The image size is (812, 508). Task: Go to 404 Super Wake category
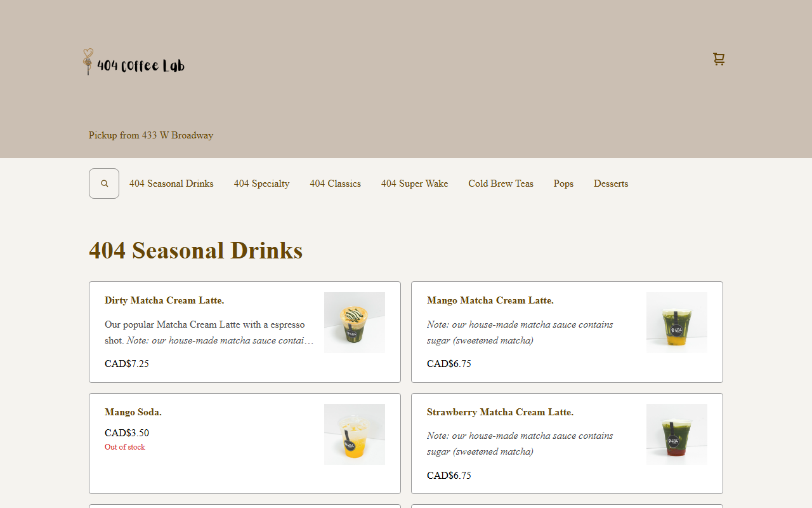[414, 184]
